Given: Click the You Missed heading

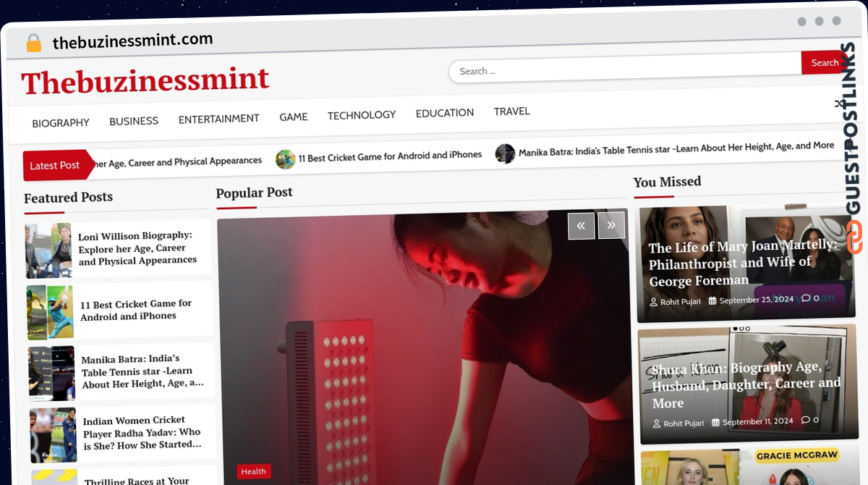Looking at the screenshot, I should point(668,182).
